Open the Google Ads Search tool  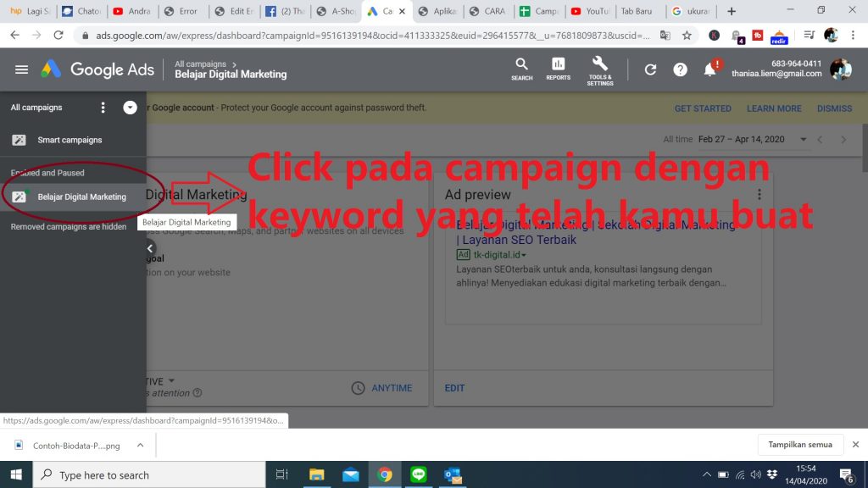click(x=521, y=69)
